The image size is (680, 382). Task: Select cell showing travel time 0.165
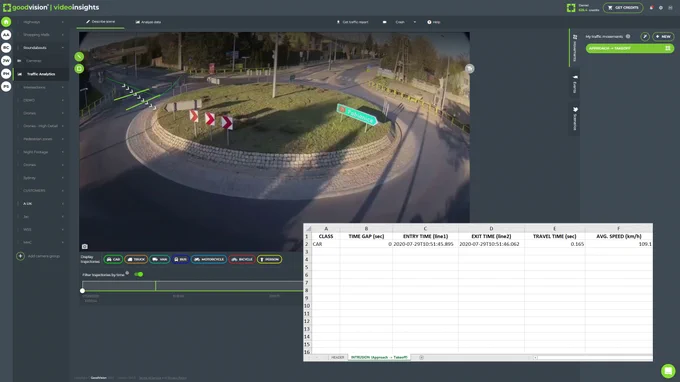[554, 244]
